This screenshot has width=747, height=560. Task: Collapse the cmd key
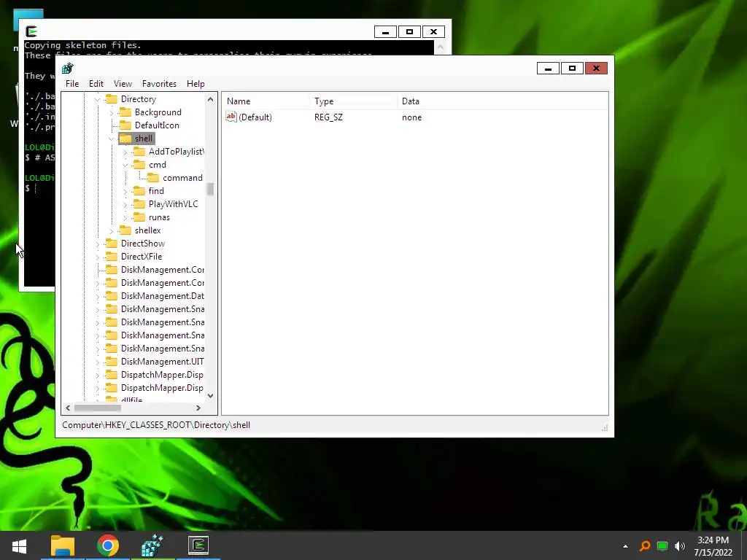pyautogui.click(x=125, y=166)
